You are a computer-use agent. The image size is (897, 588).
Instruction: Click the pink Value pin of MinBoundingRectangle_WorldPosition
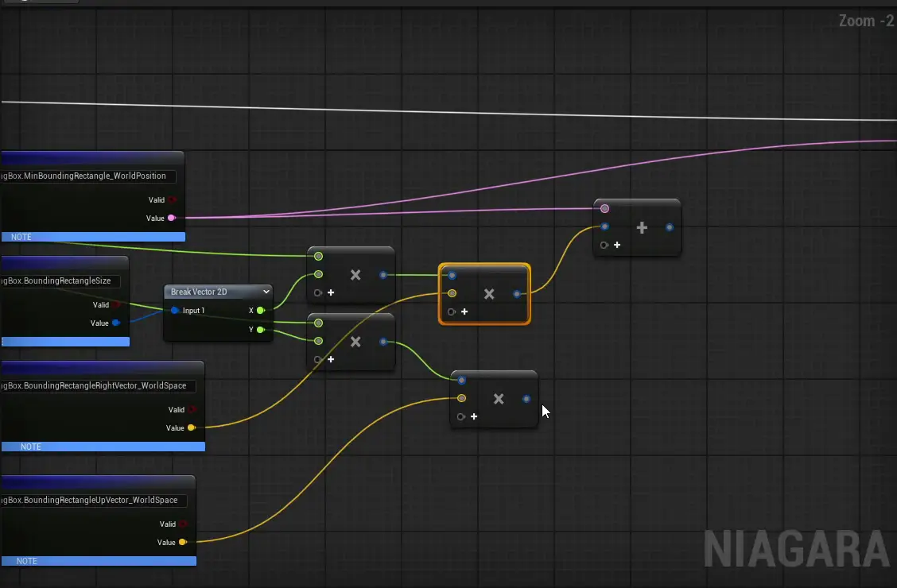[171, 218]
